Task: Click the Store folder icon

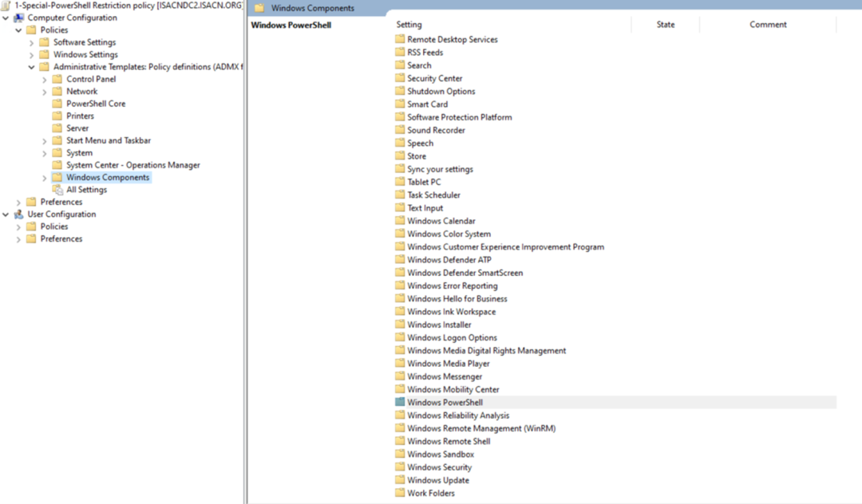Action: click(400, 156)
